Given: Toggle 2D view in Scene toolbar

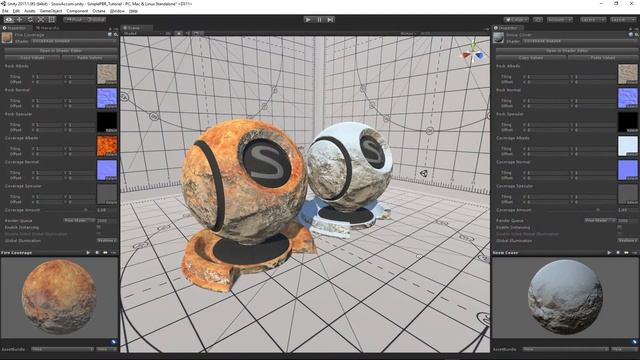Looking at the screenshot, I should (x=168, y=33).
